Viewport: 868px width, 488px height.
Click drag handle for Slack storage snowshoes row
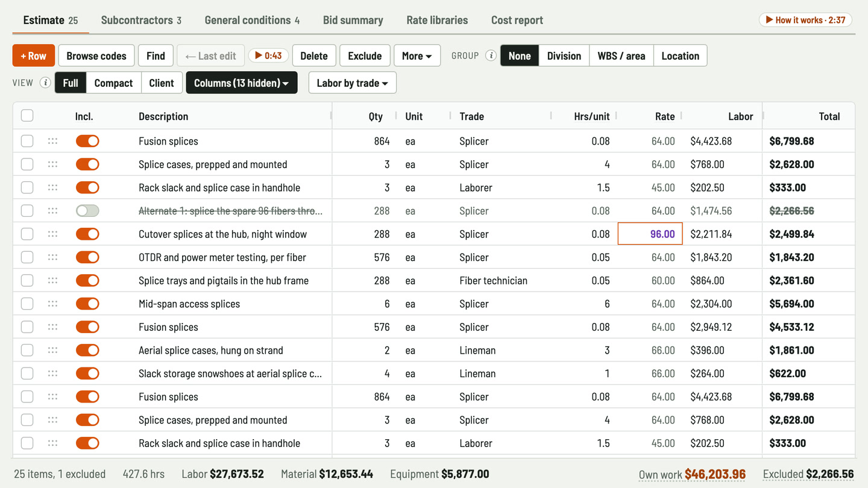[52, 374]
